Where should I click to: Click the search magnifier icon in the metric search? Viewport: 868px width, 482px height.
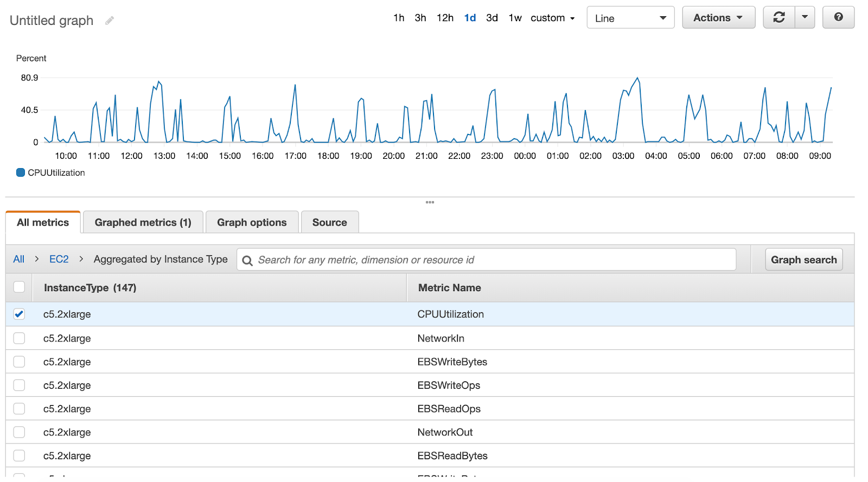pos(247,260)
